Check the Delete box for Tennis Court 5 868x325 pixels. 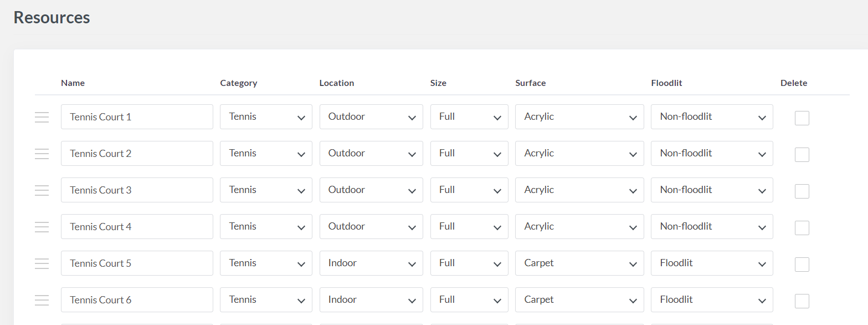(802, 264)
